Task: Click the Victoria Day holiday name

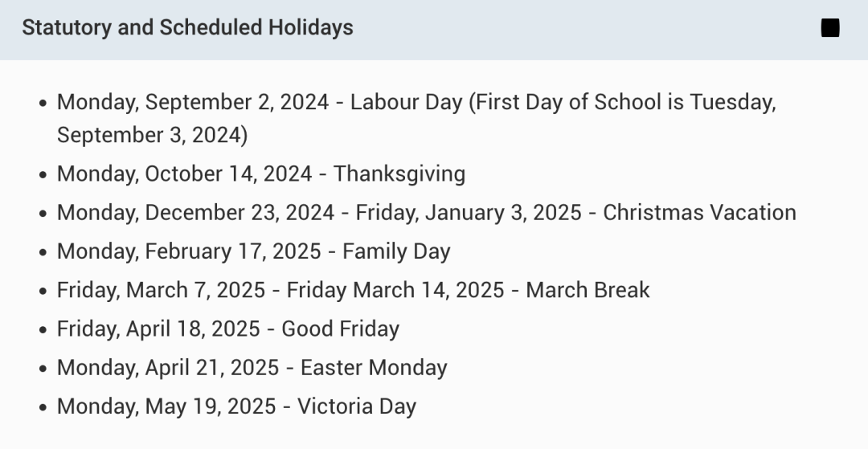Action: (x=357, y=406)
